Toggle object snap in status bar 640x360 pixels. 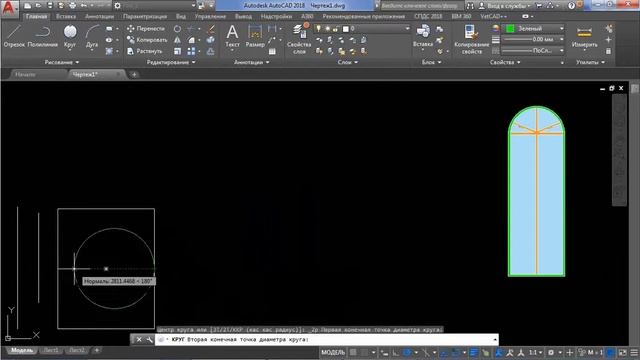pyautogui.click(x=456, y=352)
